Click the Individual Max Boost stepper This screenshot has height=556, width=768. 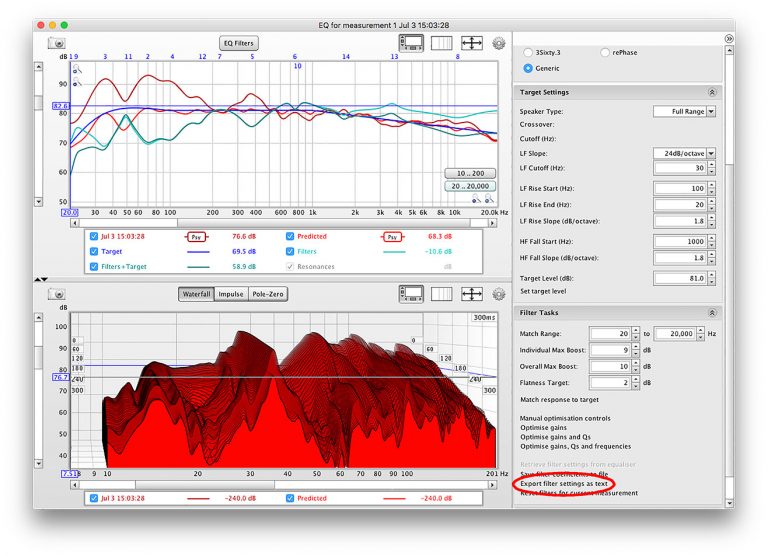click(635, 350)
